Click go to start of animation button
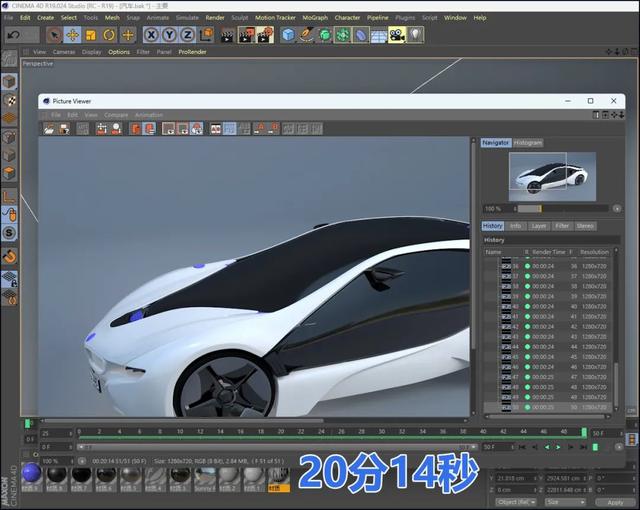640x510 pixels. [522, 447]
